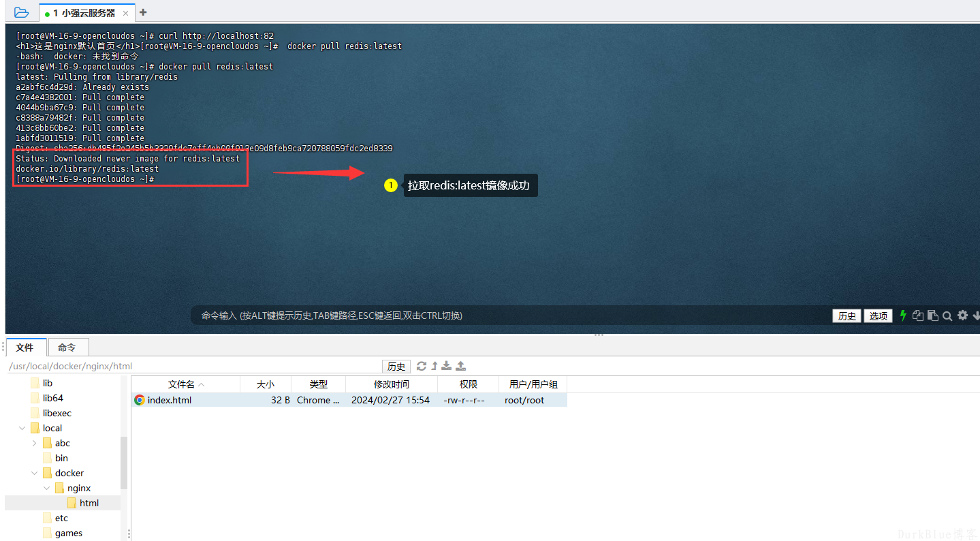
Task: Sort by 用户/用户组 column header
Action: [533, 385]
